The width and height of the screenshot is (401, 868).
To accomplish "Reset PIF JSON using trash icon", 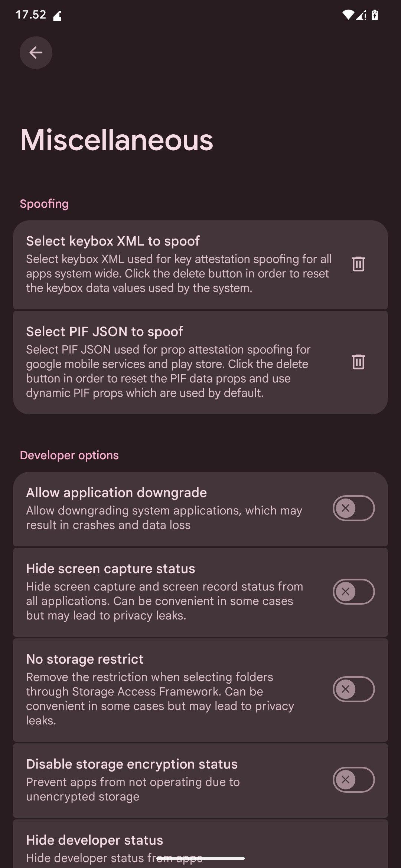I will pyautogui.click(x=358, y=362).
